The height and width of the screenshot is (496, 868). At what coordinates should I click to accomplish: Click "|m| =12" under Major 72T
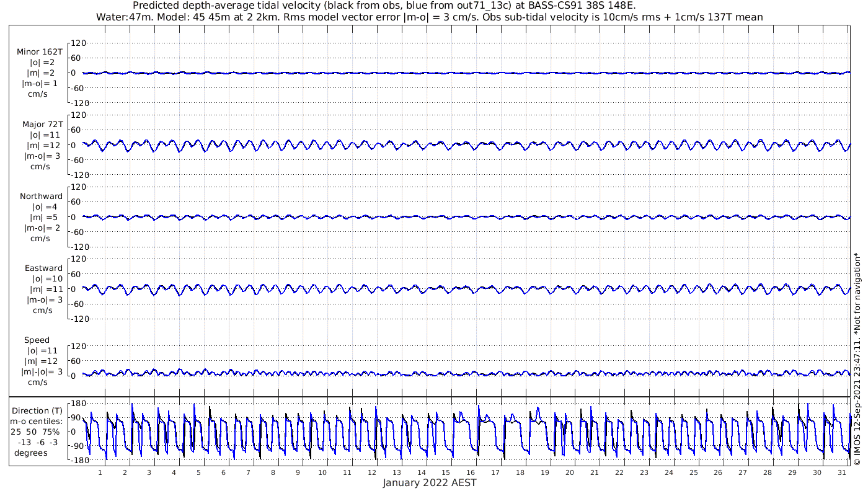[x=42, y=146]
